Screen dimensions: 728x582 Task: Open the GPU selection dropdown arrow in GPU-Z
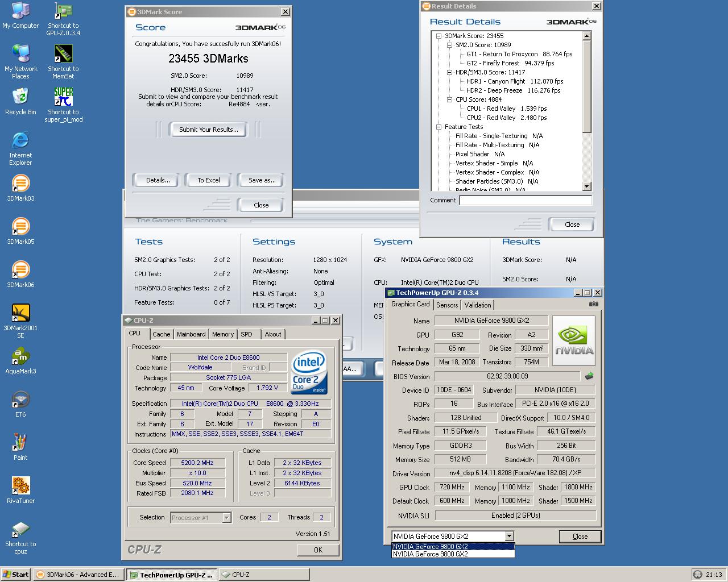(x=509, y=536)
